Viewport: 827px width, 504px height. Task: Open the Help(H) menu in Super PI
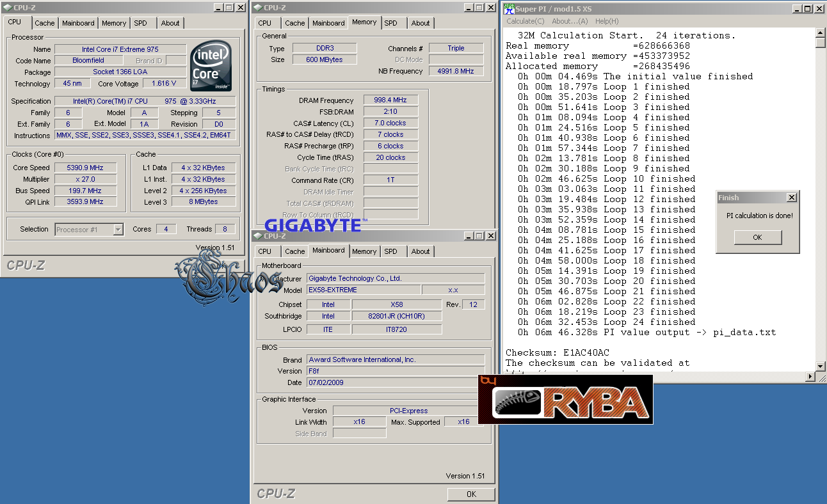[x=607, y=21]
